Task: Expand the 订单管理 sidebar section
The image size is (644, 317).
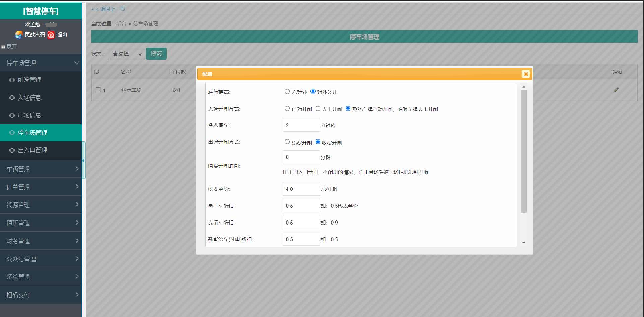Action: [x=41, y=187]
